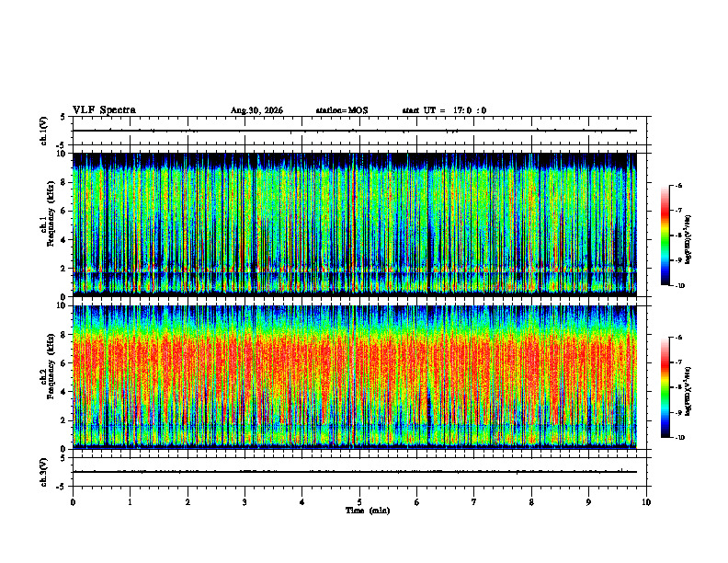Select the Aug.30, 2026 date label
This screenshot has width=728, height=563.
point(256,110)
